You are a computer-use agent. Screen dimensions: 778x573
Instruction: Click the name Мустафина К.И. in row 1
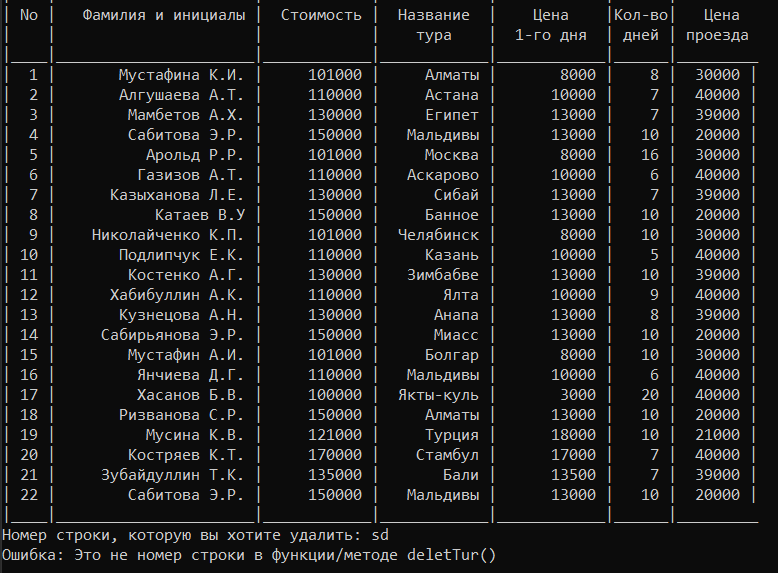[x=181, y=75]
